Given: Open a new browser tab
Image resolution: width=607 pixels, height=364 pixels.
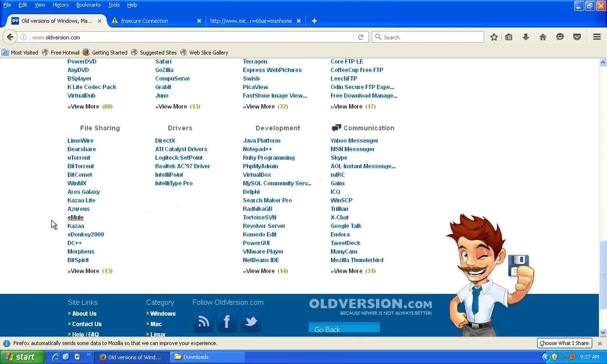Looking at the screenshot, I should (x=314, y=21).
